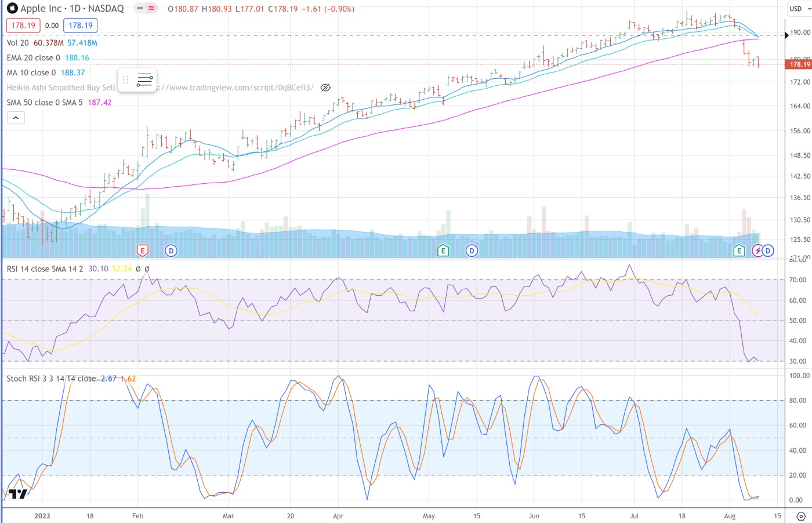This screenshot has width=812, height=523.
Task: Click the Apple logo symbol icon
Action: pyautogui.click(x=12, y=9)
